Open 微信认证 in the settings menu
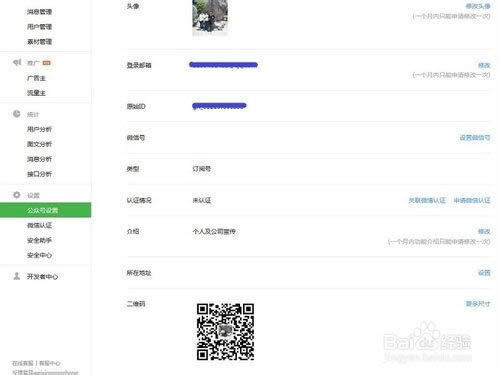The width and height of the screenshot is (500, 375). tap(39, 225)
